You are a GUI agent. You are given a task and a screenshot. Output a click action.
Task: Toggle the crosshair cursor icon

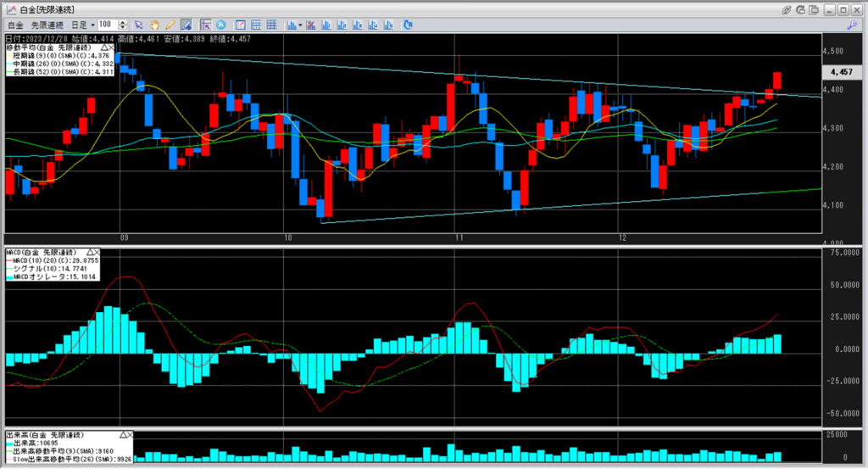pos(205,25)
